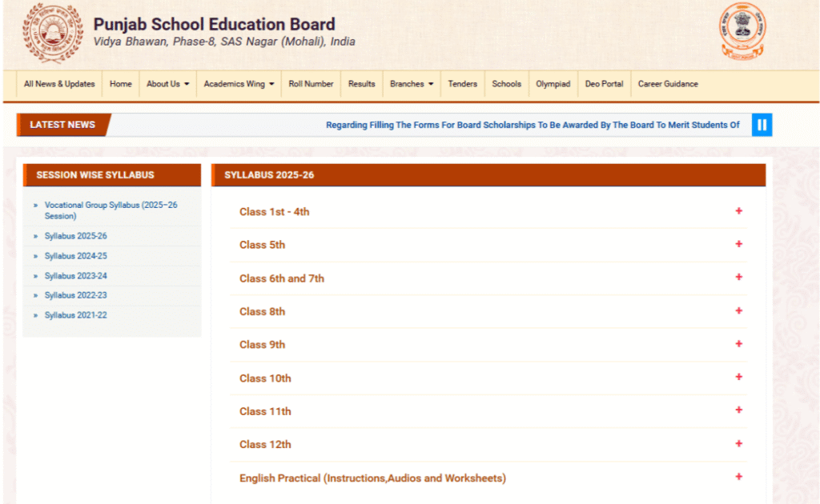Click the LATEST NEWS label
The width and height of the screenshot is (820, 504).
tap(62, 125)
